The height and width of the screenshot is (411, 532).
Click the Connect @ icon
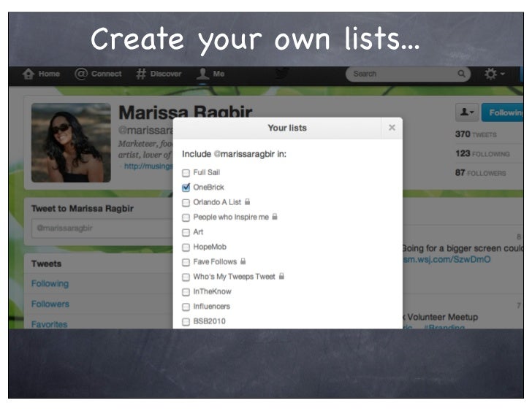point(80,74)
